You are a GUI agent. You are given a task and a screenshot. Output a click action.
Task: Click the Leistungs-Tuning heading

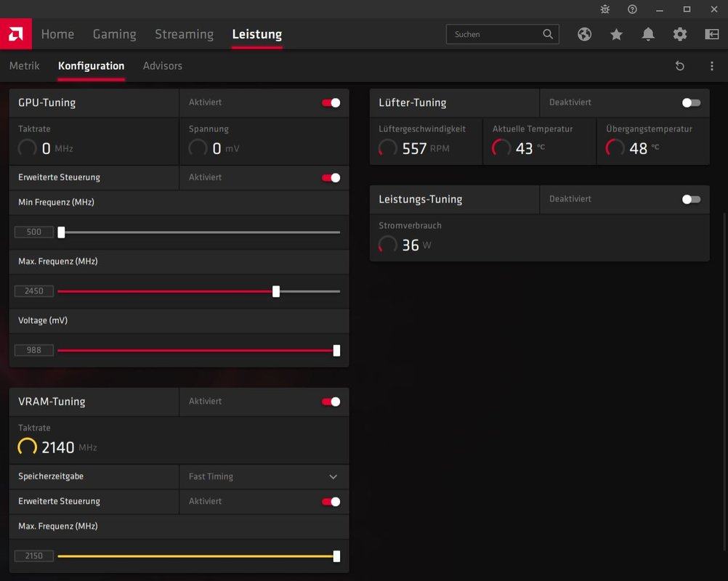[x=420, y=199]
